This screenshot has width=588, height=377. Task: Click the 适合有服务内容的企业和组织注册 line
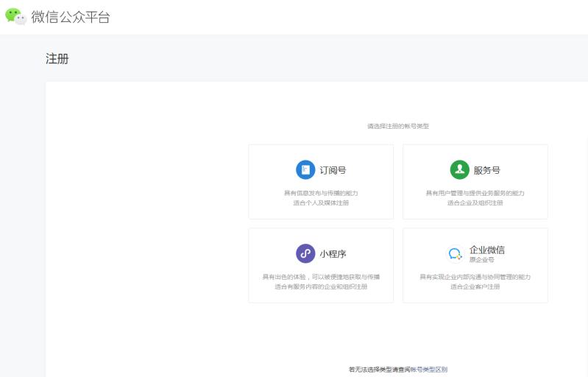point(321,286)
